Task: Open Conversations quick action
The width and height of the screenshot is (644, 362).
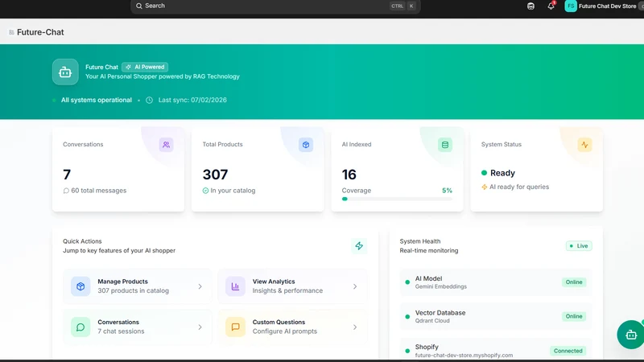Action: tap(137, 327)
